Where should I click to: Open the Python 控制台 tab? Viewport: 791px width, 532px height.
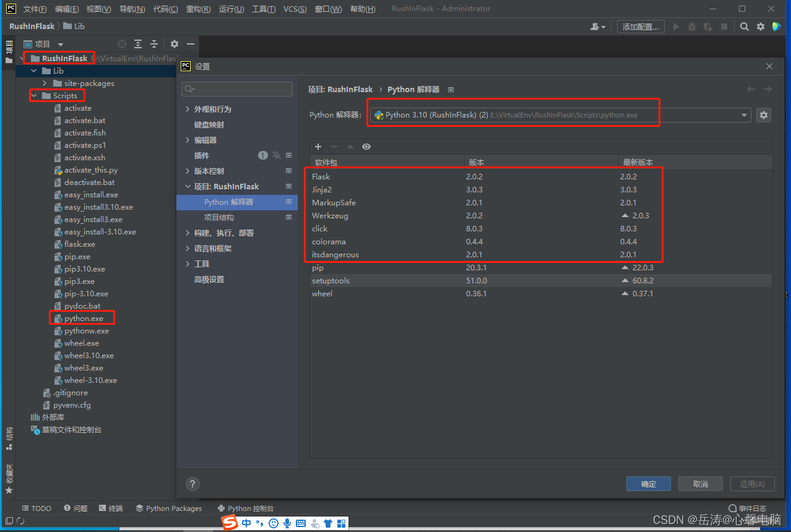pyautogui.click(x=246, y=508)
